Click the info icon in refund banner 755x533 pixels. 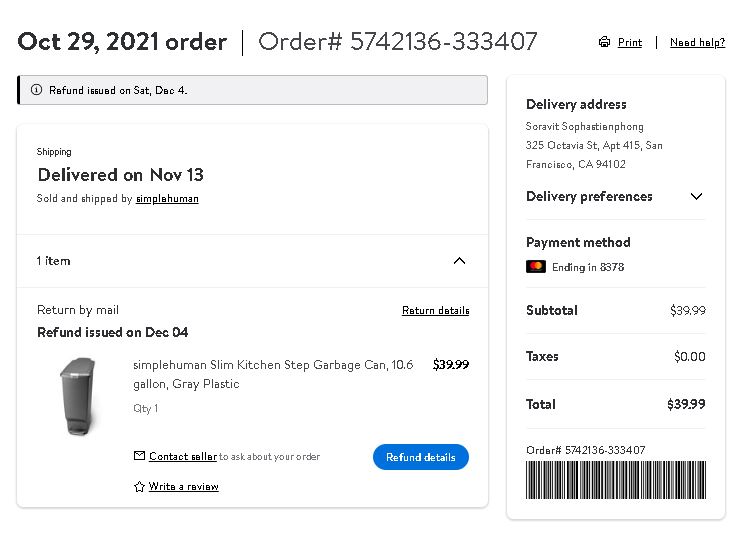[36, 90]
